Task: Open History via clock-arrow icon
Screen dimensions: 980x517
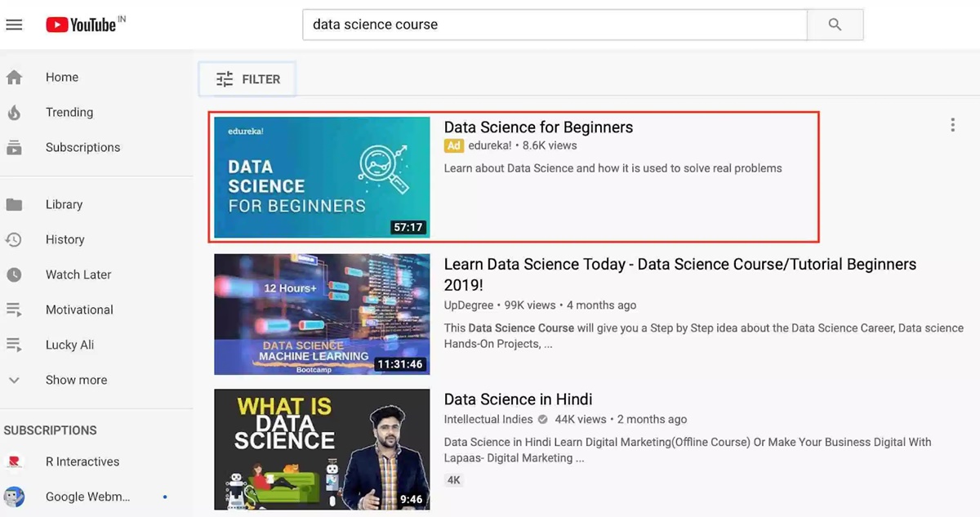Action: [x=14, y=239]
